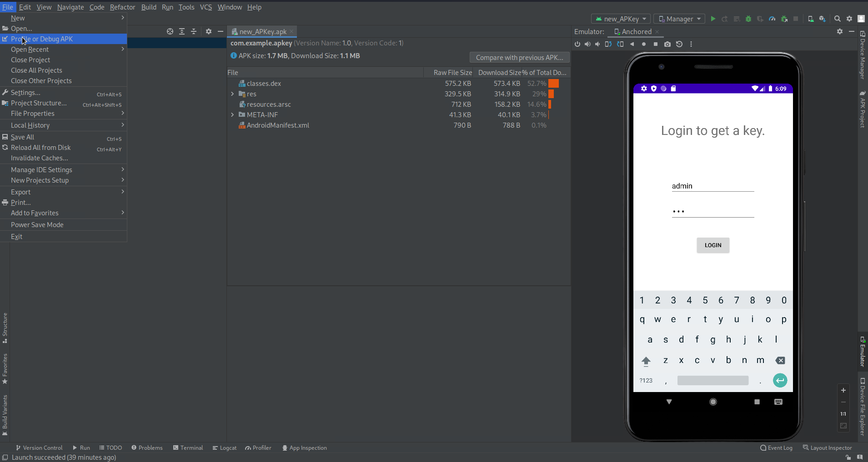Image resolution: width=868 pixels, height=462 pixels.
Task: Click the admin username field in emulator
Action: coord(712,186)
